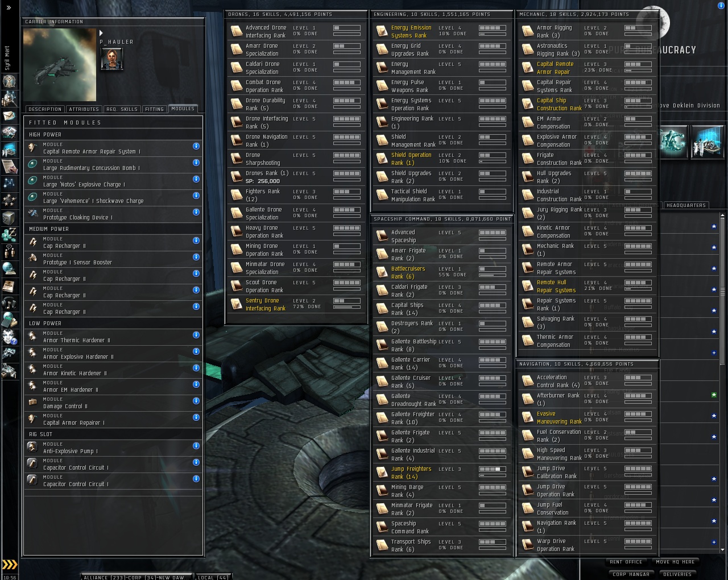Collapse the Drones skill group header
Screen dimensions: 728x580
click(x=296, y=14)
